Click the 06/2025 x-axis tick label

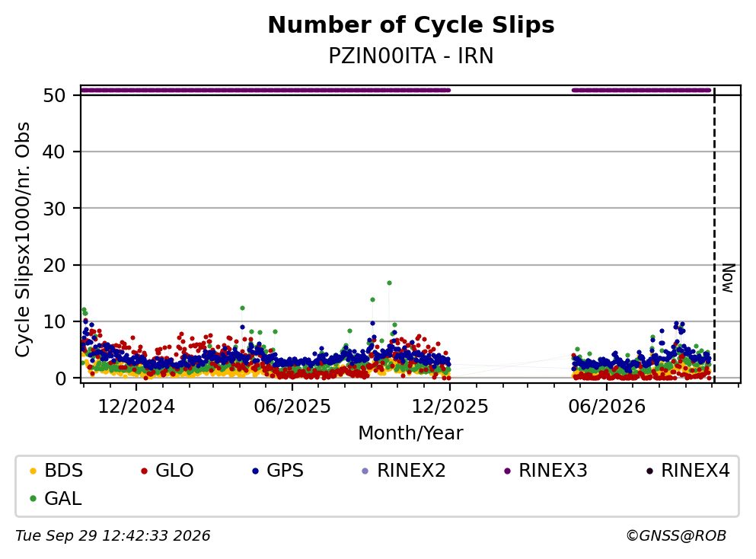292,407
